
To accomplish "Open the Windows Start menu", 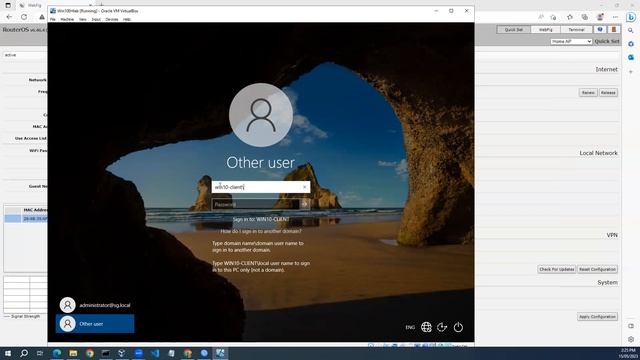I will (8, 353).
